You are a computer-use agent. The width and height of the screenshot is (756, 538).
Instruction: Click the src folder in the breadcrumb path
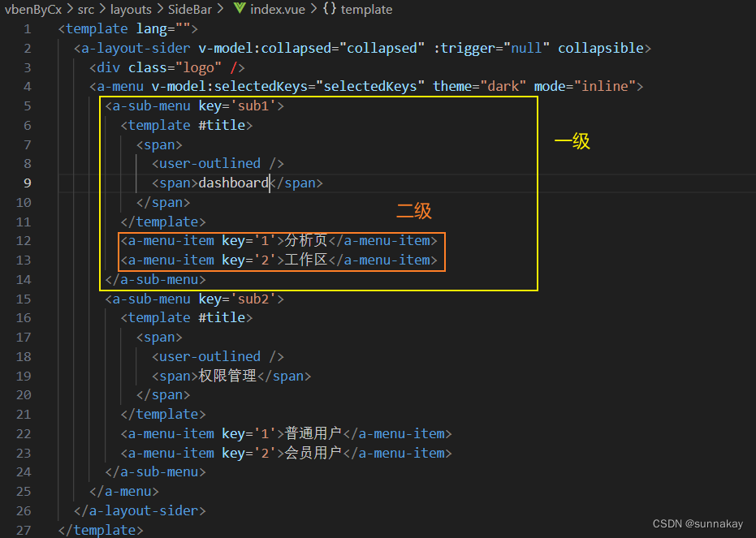tap(85, 9)
